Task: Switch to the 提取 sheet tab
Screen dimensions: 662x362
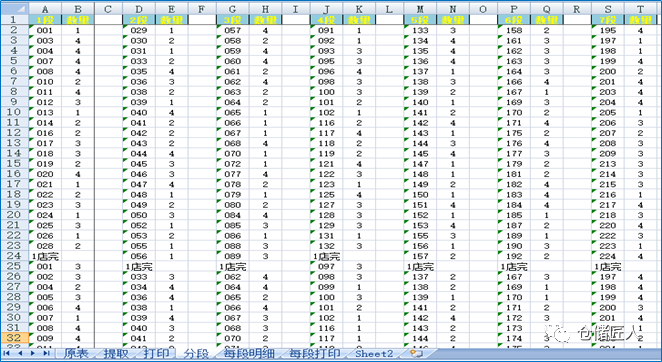Action: pyautogui.click(x=116, y=354)
